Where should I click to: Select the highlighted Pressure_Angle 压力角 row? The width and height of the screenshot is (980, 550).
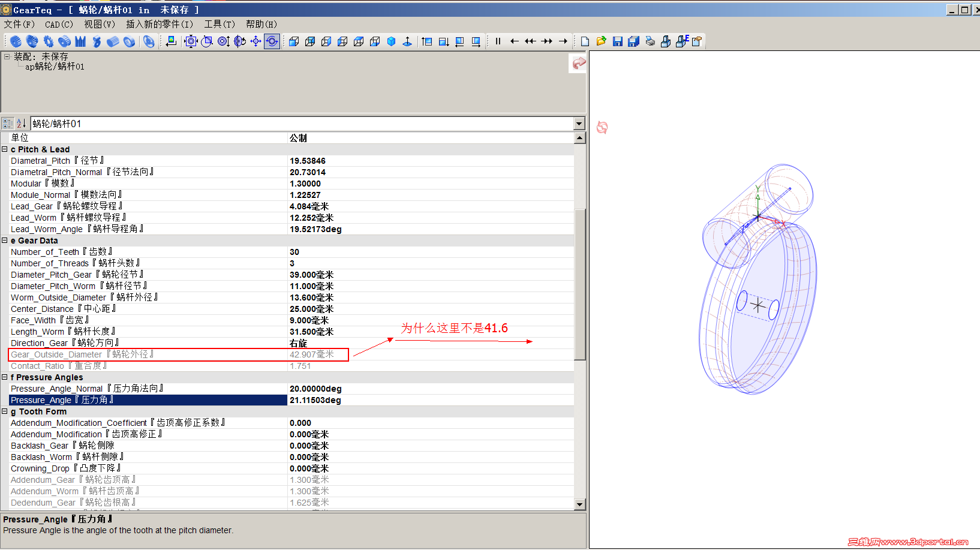291,400
